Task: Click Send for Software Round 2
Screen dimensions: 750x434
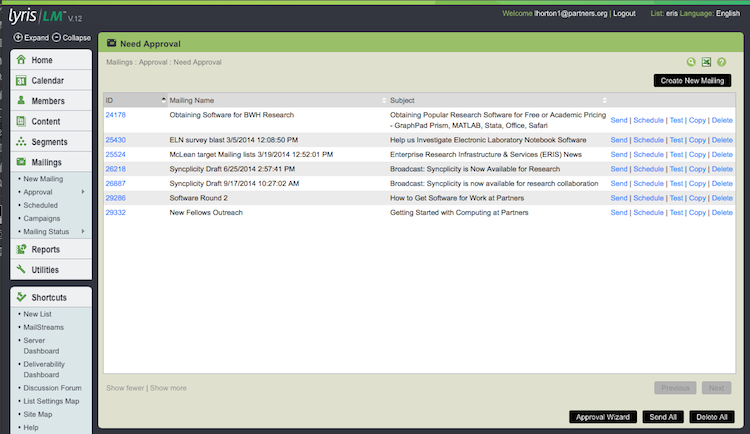Action: tap(619, 198)
